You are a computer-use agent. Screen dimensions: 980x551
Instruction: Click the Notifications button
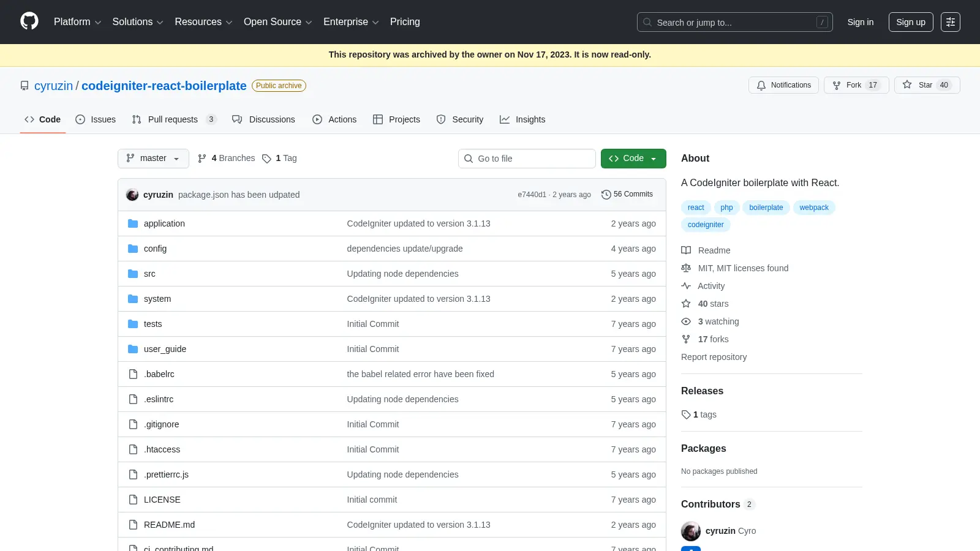783,85
